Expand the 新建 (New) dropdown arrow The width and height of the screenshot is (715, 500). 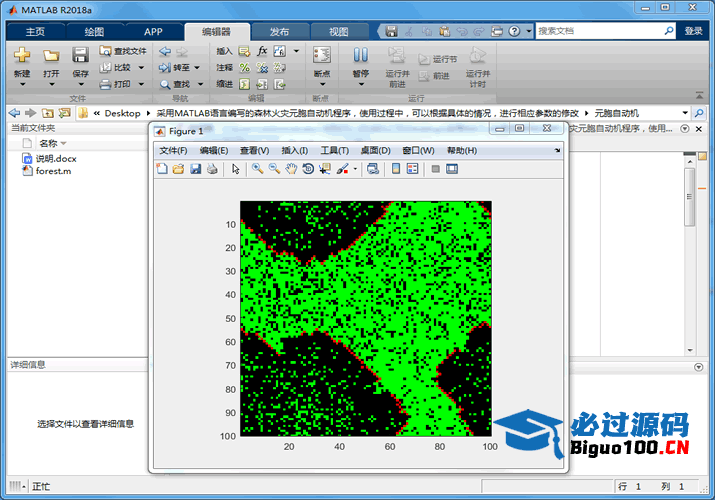point(22,85)
